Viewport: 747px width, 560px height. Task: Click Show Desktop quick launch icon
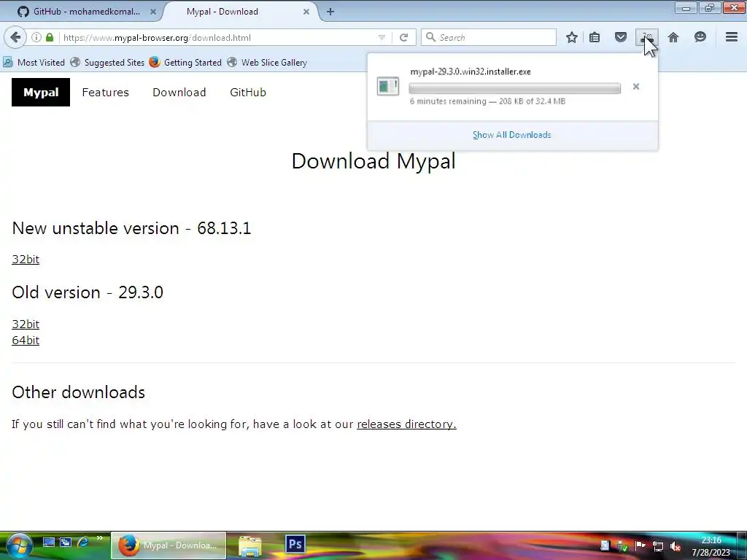click(49, 542)
